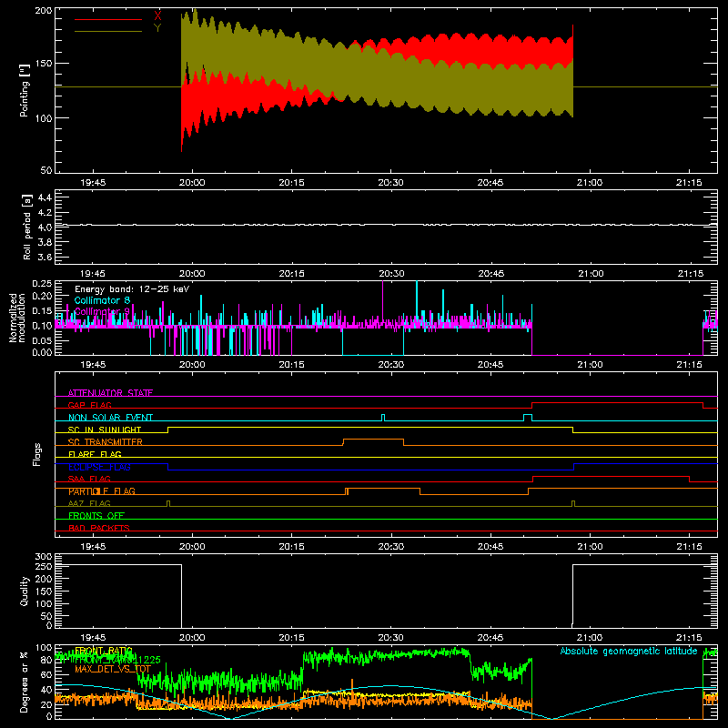728x728 pixels.
Task: Click the PARTICLE_FLAG label
Action: pos(102,491)
